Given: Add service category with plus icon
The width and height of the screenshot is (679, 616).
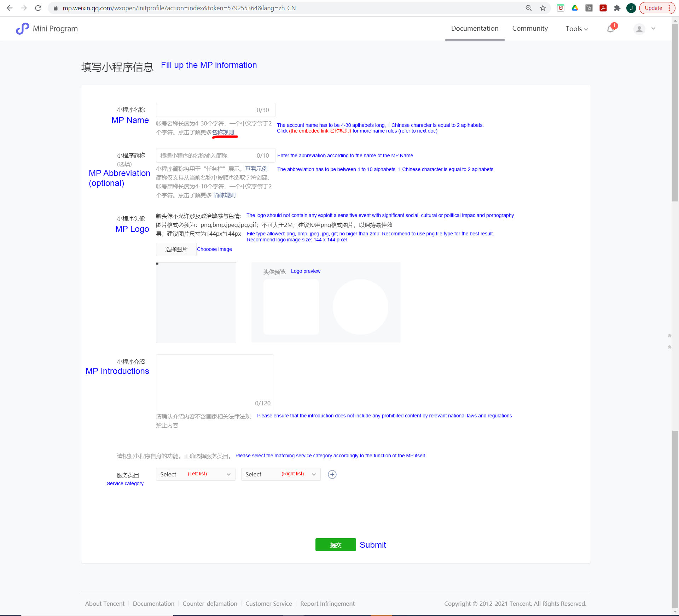Looking at the screenshot, I should pyautogui.click(x=332, y=474).
